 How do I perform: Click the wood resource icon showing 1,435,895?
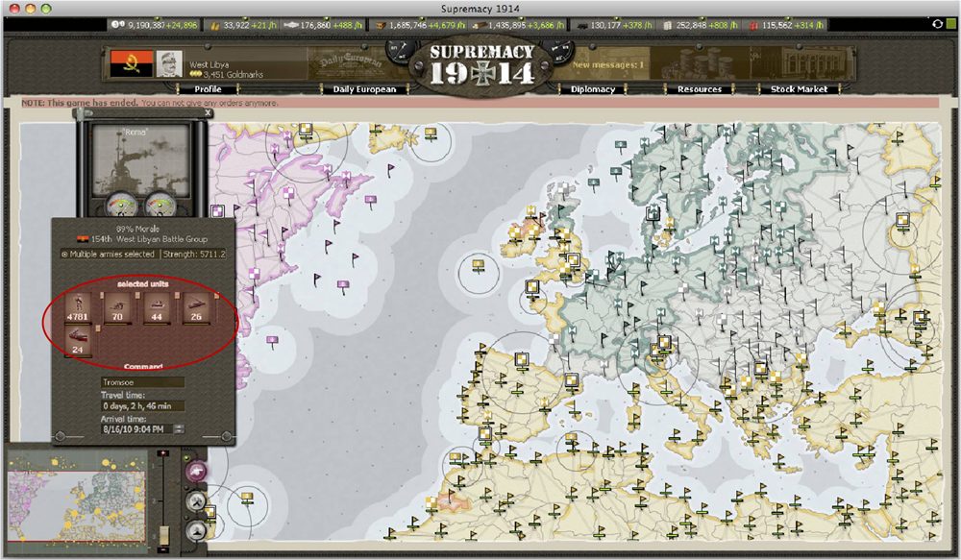(481, 25)
